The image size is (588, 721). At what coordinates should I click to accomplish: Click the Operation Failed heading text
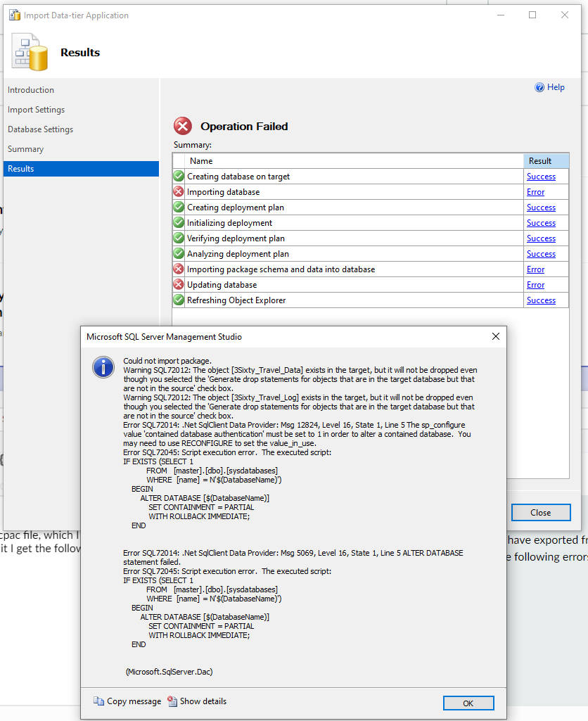click(244, 127)
